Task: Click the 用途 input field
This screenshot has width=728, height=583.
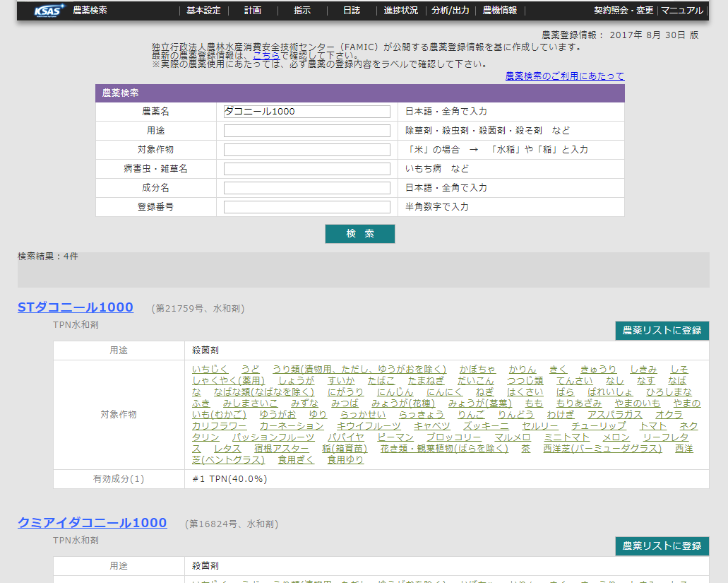Action: pyautogui.click(x=307, y=131)
